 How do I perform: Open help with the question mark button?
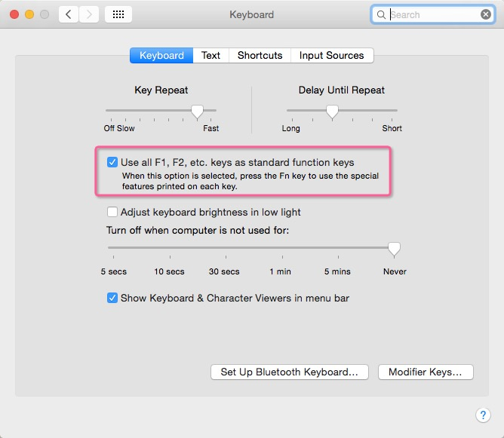pos(483,415)
